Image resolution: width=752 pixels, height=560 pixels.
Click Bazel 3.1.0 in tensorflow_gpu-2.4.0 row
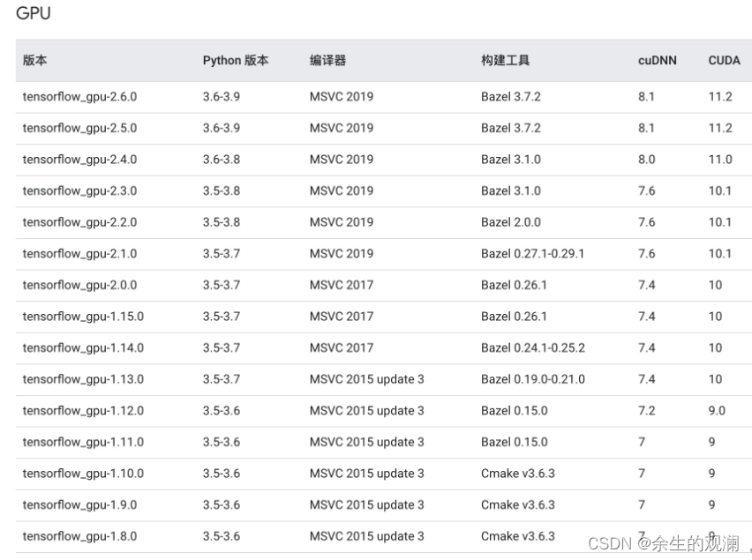tap(511, 160)
